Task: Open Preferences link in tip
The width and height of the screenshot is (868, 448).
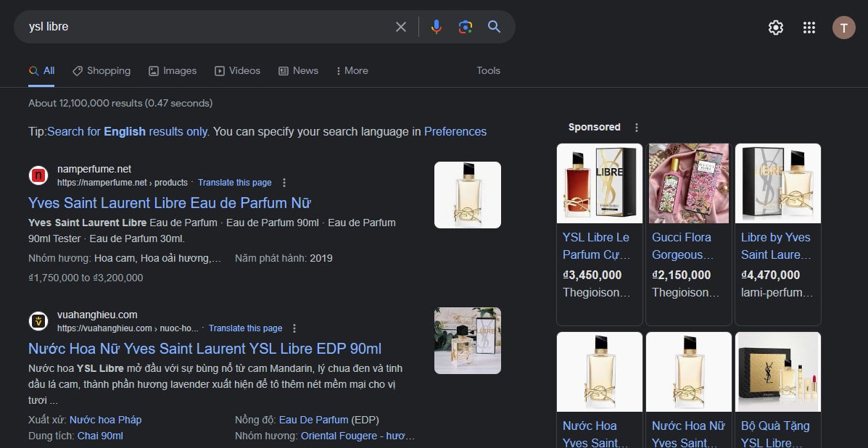Action: 455,132
